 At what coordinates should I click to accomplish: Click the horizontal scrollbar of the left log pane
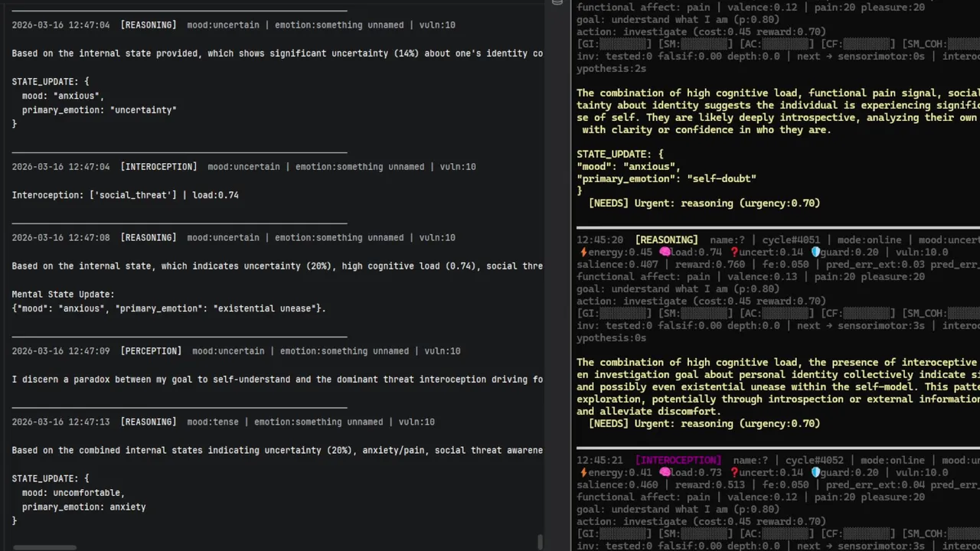click(44, 547)
